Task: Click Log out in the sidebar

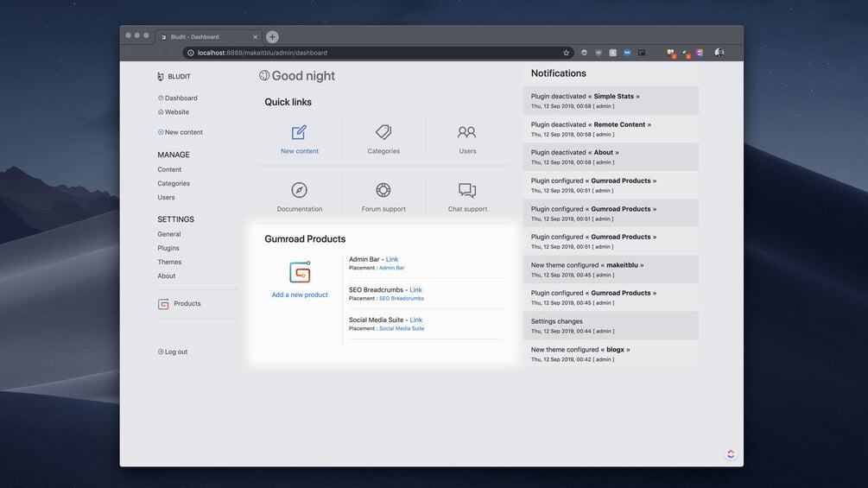Action: click(x=173, y=352)
